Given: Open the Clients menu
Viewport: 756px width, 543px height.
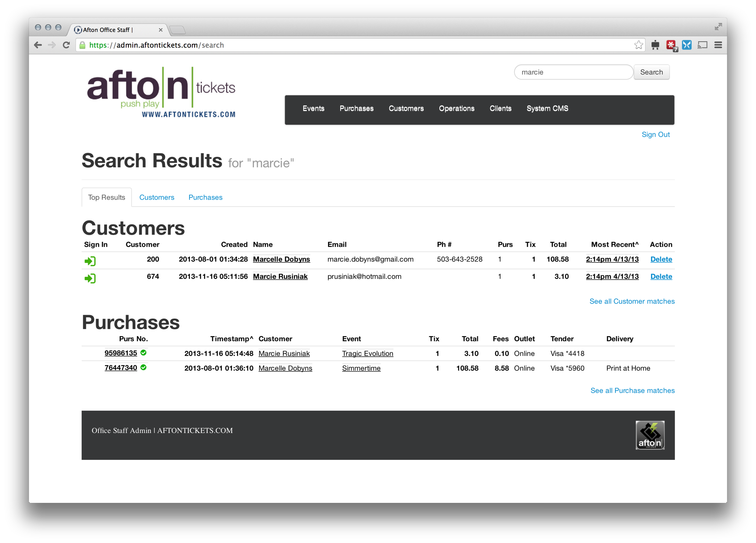Looking at the screenshot, I should pyautogui.click(x=500, y=109).
